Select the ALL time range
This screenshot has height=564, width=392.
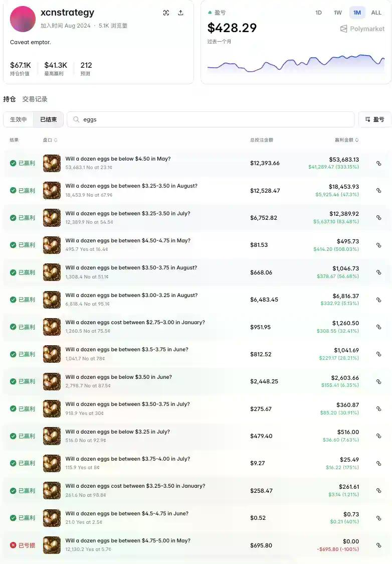[x=376, y=13]
